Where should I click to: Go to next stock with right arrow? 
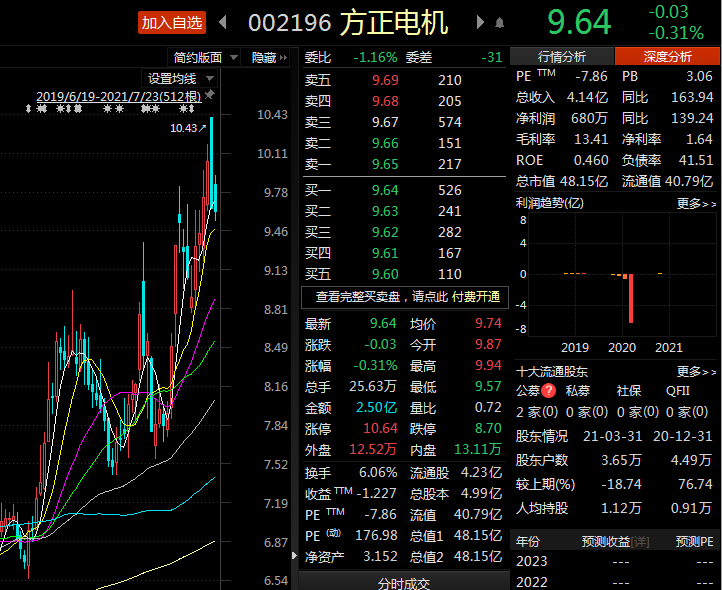tap(480, 22)
